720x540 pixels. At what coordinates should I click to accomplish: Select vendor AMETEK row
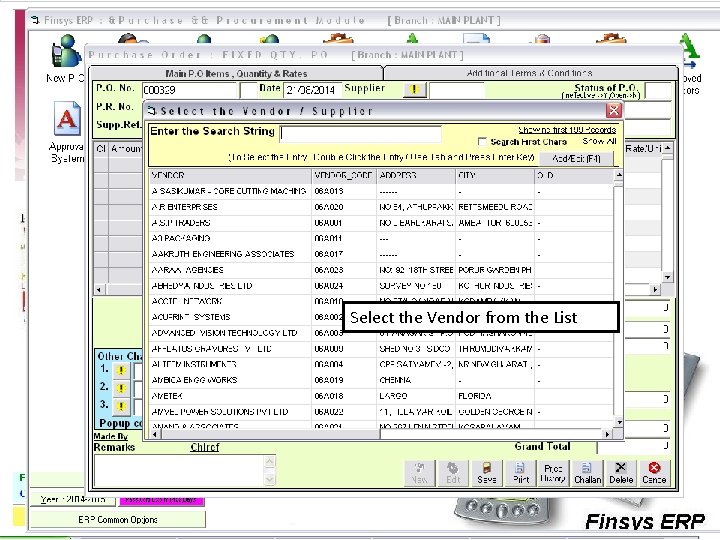click(x=381, y=396)
